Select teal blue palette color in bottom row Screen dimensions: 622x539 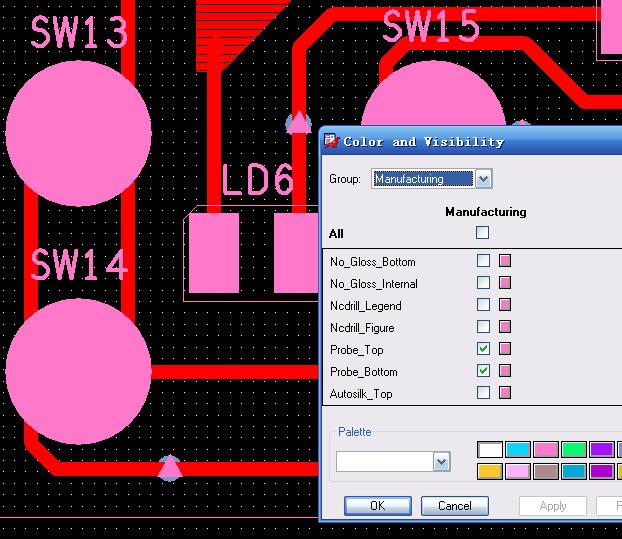tap(574, 472)
